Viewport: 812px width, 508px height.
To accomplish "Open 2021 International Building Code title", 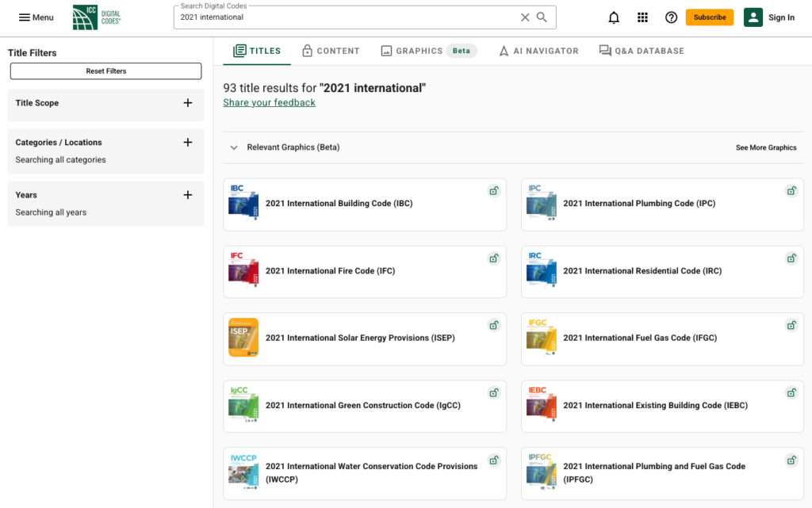I will [339, 204].
